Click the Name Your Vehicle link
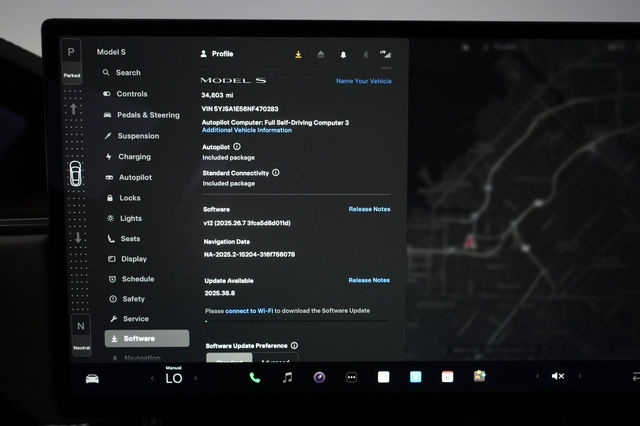Image resolution: width=640 pixels, height=426 pixels. (363, 81)
